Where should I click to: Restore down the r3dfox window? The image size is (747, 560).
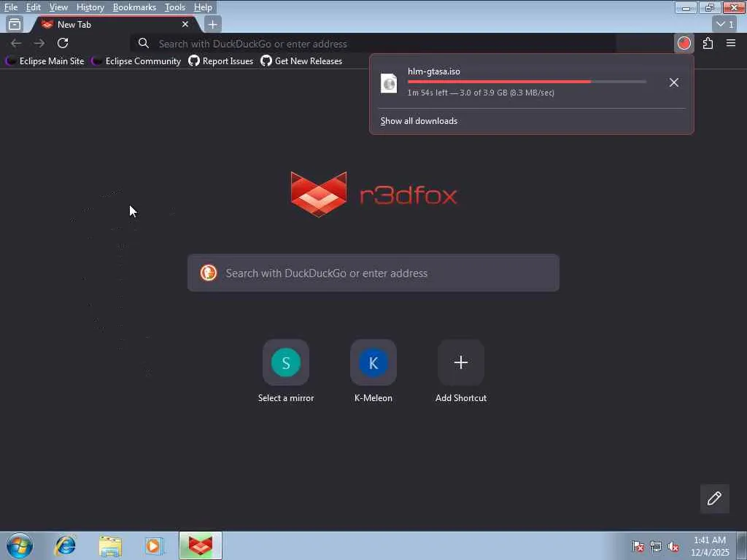[x=710, y=7]
